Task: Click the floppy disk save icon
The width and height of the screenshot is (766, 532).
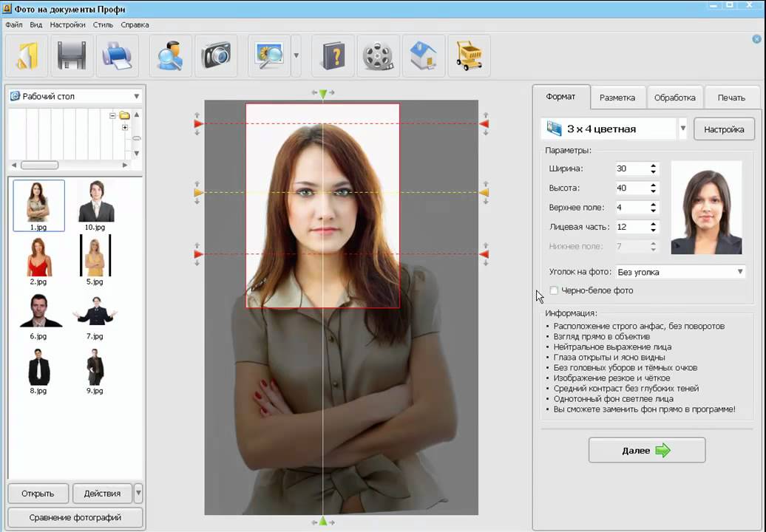Action: [72, 56]
